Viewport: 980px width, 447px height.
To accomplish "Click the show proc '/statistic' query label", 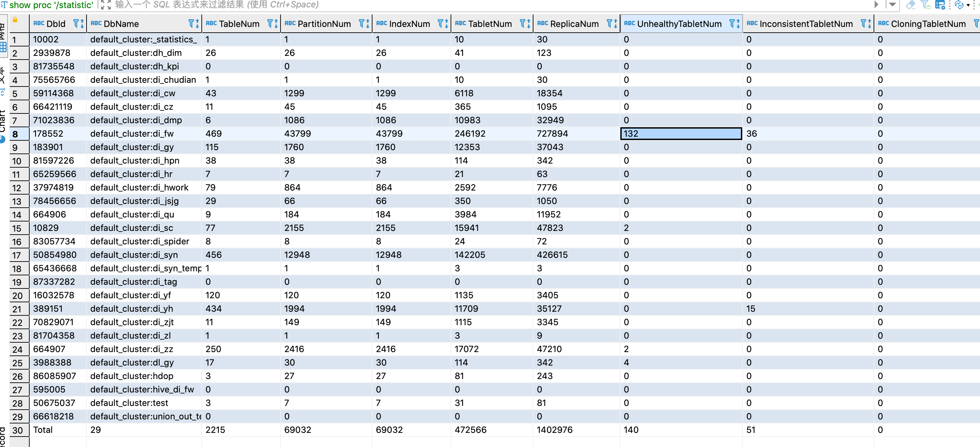I will 51,5.
